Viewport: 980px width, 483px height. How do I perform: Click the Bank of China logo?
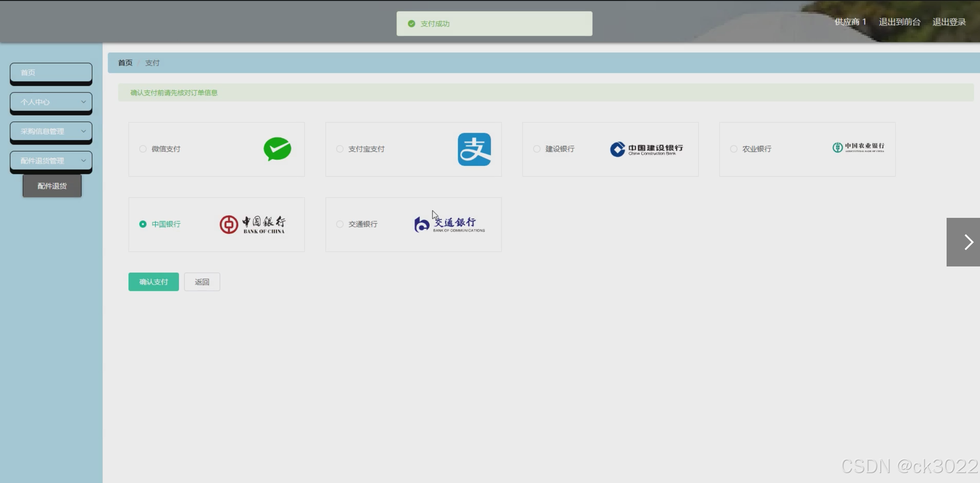click(252, 224)
